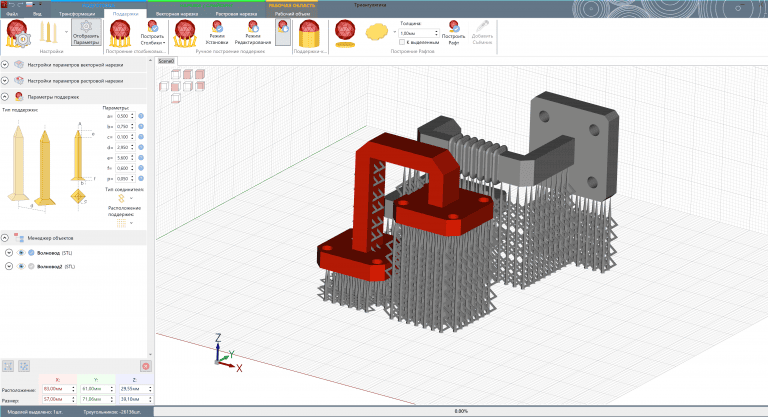
Task: Click the X position input field
Action: [57, 388]
